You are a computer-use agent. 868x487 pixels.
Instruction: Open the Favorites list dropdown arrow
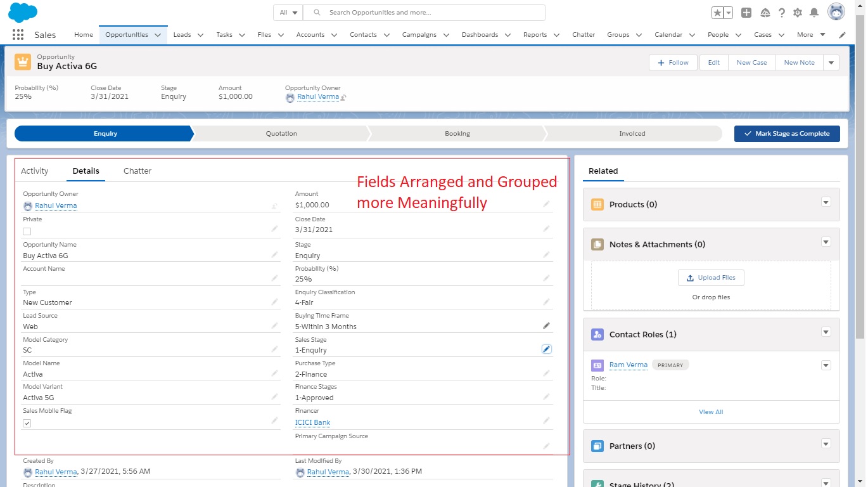tap(729, 13)
